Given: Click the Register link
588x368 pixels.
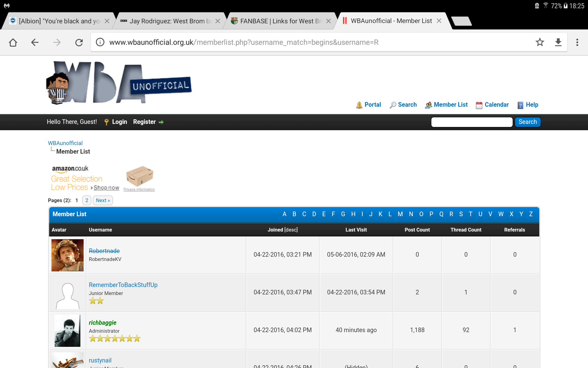Looking at the screenshot, I should (x=145, y=122).
